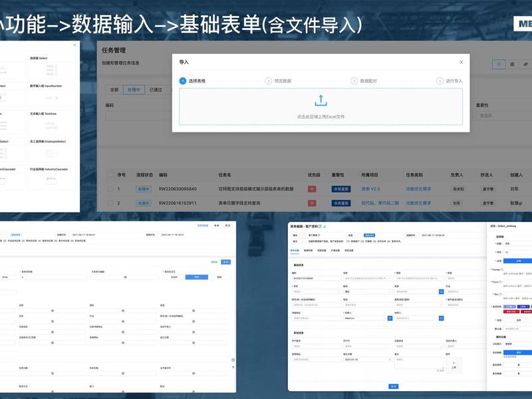This screenshot has width=532, height=399.
Task: Click the plus upload box in the form editor
Action: (x=454, y=364)
